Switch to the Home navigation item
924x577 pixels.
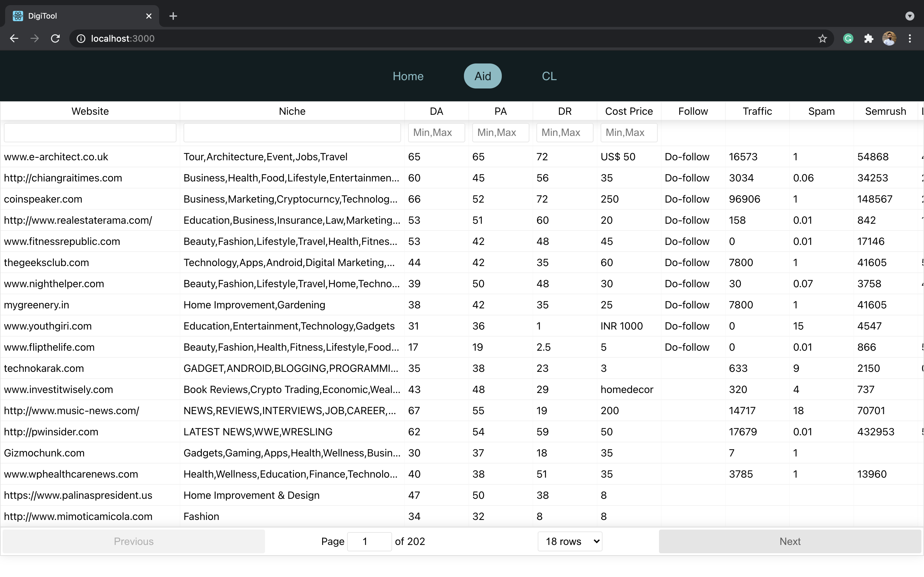[x=408, y=76]
